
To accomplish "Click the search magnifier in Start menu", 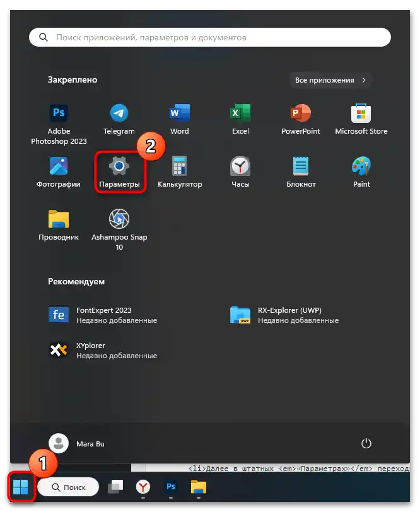I will pos(44,37).
